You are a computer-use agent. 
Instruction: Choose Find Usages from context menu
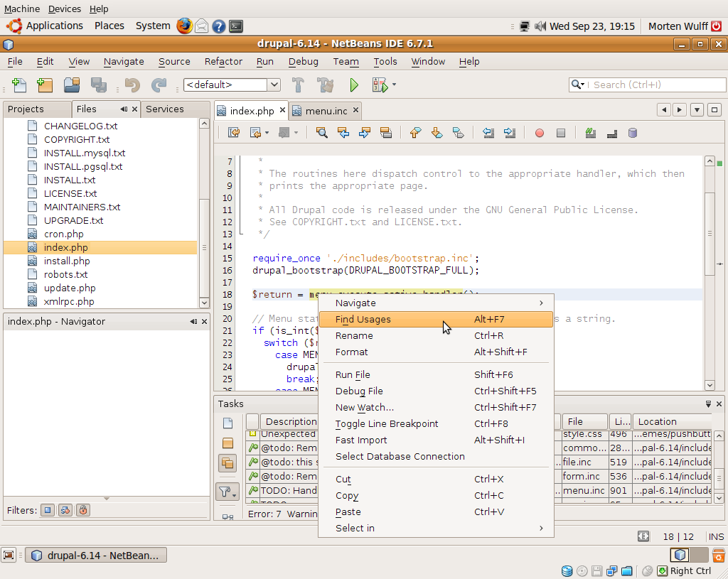click(436, 319)
